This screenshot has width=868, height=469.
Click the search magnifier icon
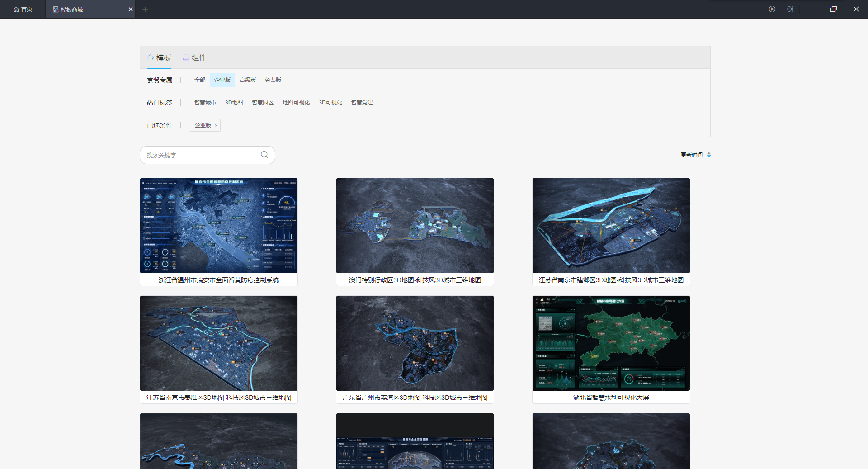[264, 155]
